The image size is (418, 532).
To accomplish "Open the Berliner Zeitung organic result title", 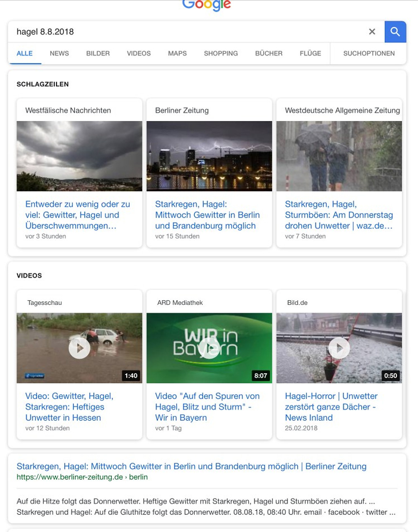I will (191, 466).
